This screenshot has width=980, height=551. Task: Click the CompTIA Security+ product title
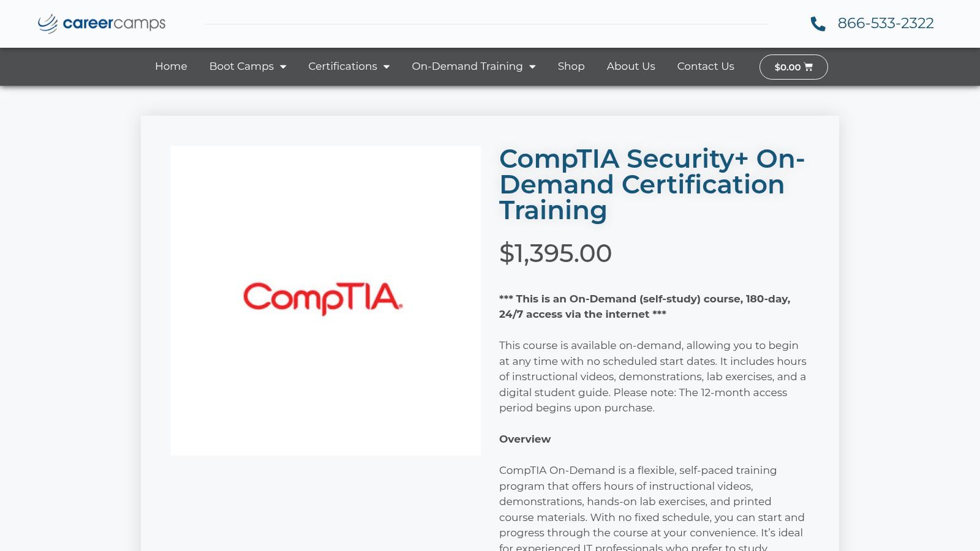[x=652, y=184]
